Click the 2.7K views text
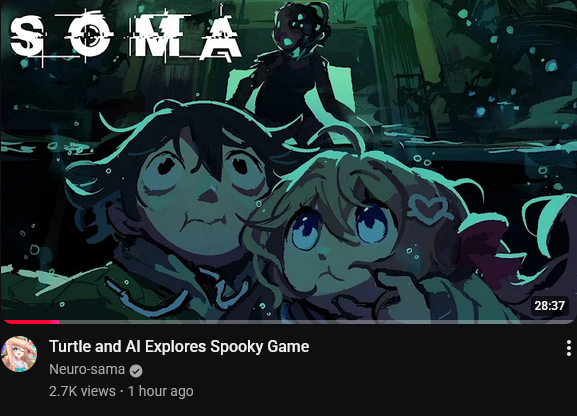577x416 pixels. pyautogui.click(x=82, y=391)
